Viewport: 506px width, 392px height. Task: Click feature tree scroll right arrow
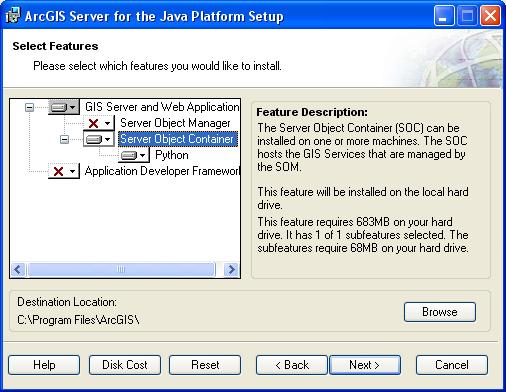(x=231, y=269)
